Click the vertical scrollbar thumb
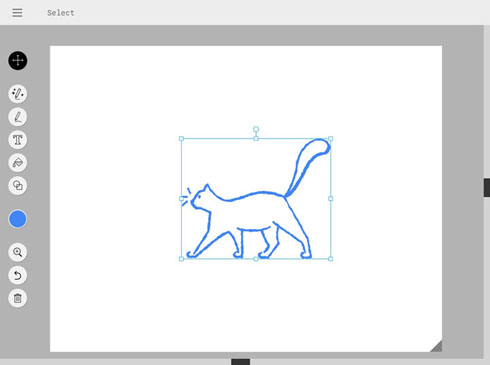The width and height of the screenshot is (490, 365). (487, 188)
